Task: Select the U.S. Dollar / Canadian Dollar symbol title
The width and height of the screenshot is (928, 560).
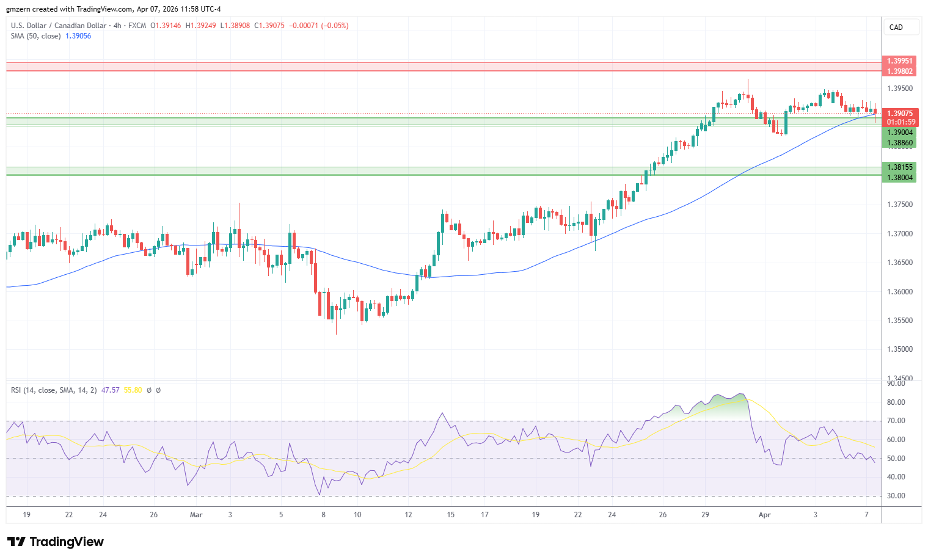Action: [x=59, y=26]
